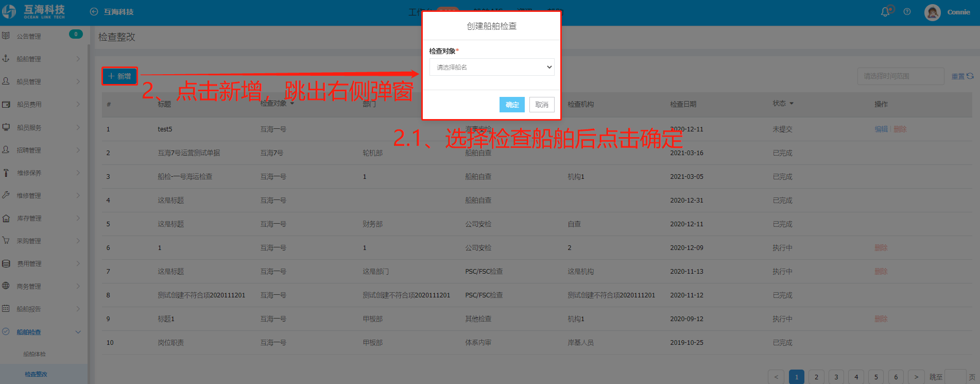Click the database icon for 费用管理

(x=6, y=263)
